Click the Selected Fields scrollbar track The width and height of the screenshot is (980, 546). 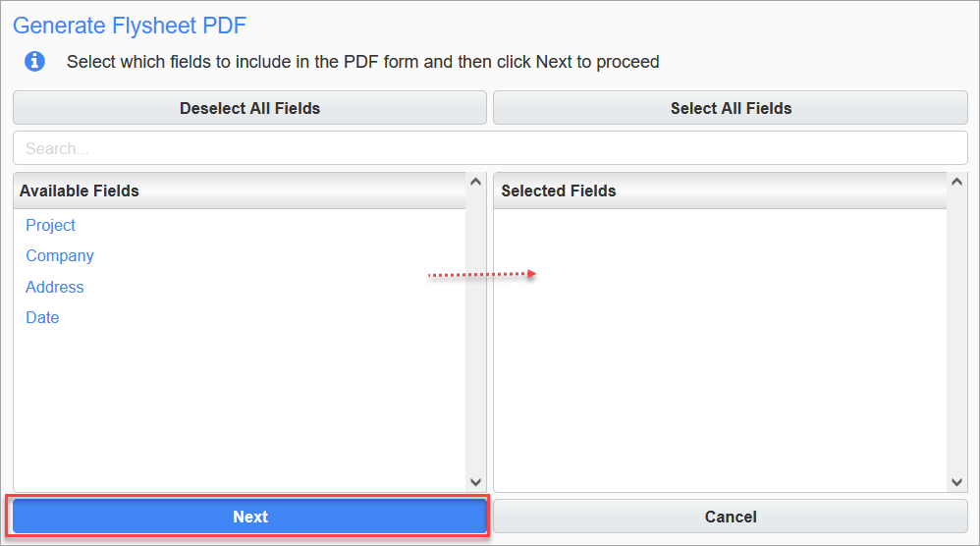tap(957, 332)
